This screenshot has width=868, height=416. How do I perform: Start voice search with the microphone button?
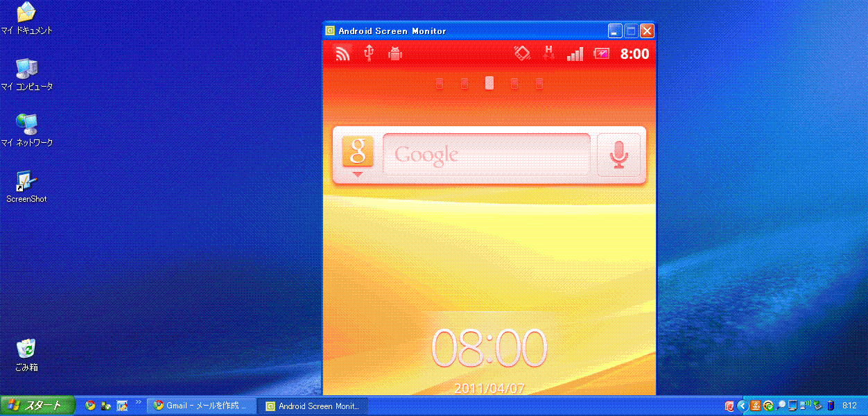tap(618, 155)
